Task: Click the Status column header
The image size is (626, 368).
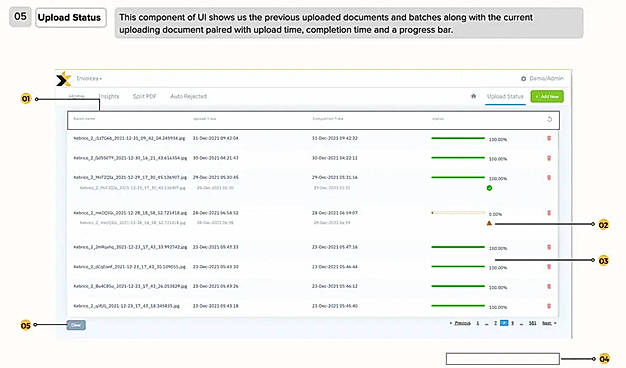Action: coord(438,119)
